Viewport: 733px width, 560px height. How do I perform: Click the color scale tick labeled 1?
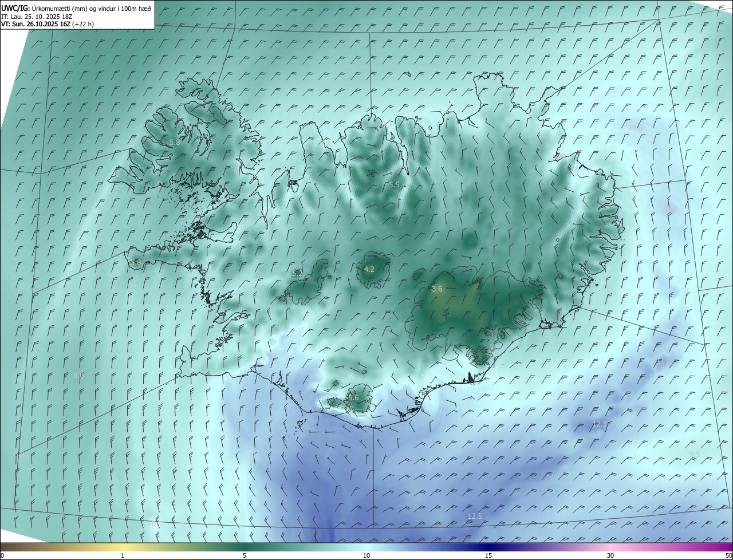123,555
